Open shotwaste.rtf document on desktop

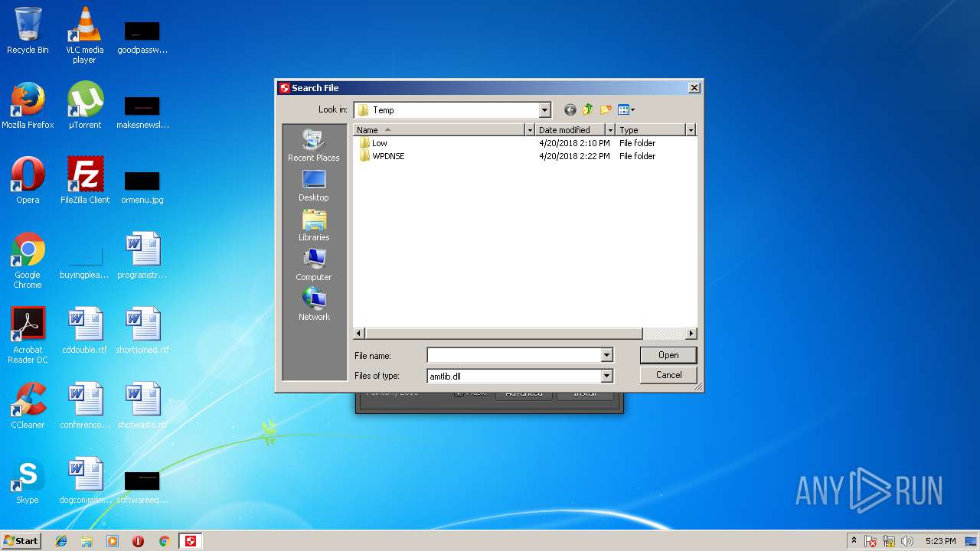coord(142,406)
